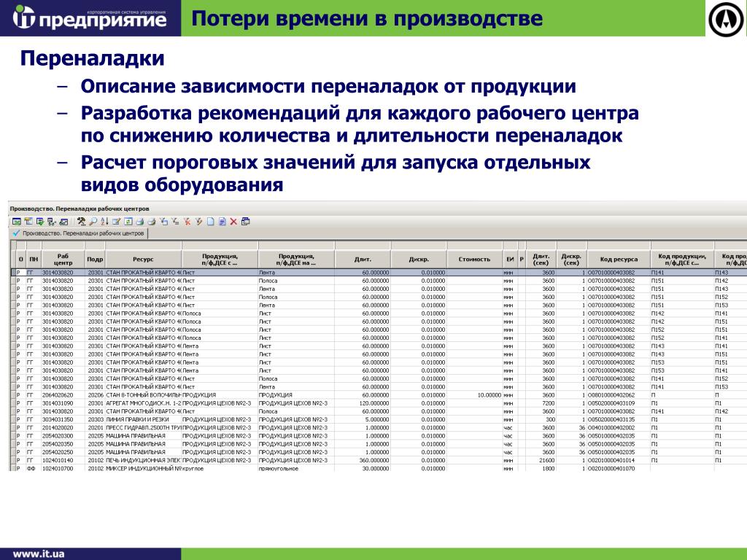Click the filter cell above Код ресурса header
The height and width of the screenshot is (560, 747).
619,245
